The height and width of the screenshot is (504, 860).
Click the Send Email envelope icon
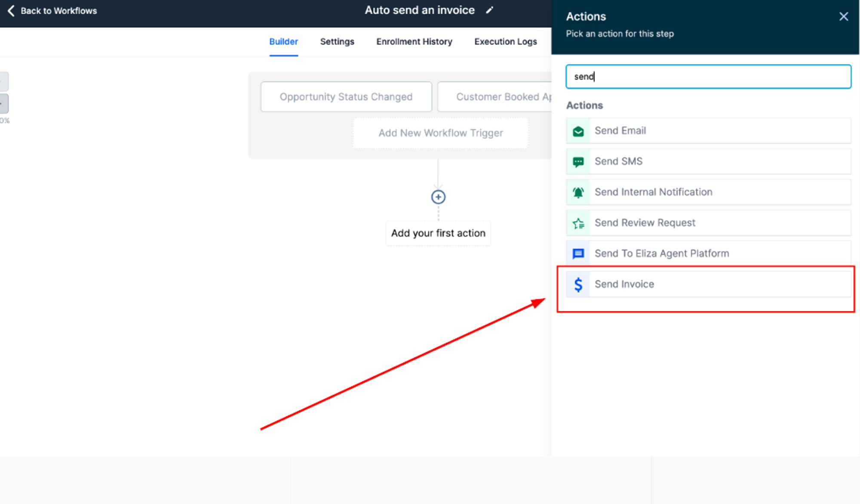point(578,131)
